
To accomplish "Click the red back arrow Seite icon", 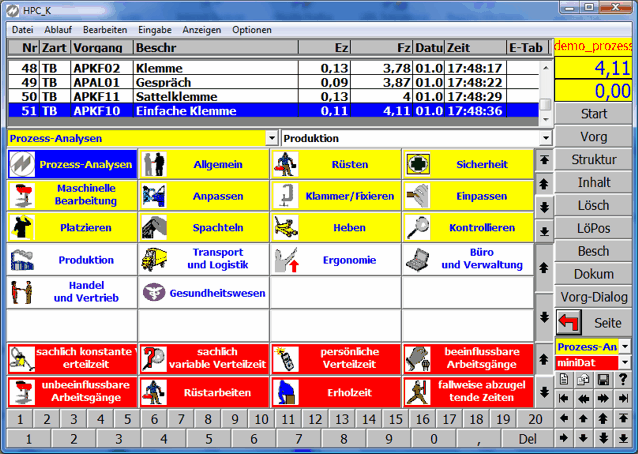I will [570, 323].
